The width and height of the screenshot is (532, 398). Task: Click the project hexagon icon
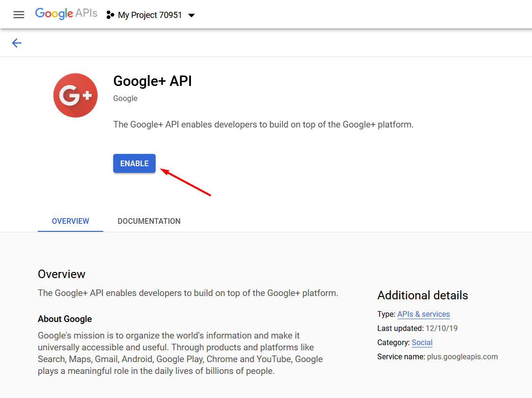(110, 15)
